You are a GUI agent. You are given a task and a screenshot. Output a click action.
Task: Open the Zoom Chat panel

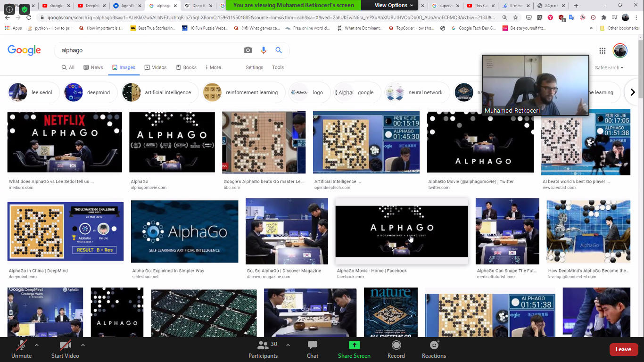coord(313,349)
